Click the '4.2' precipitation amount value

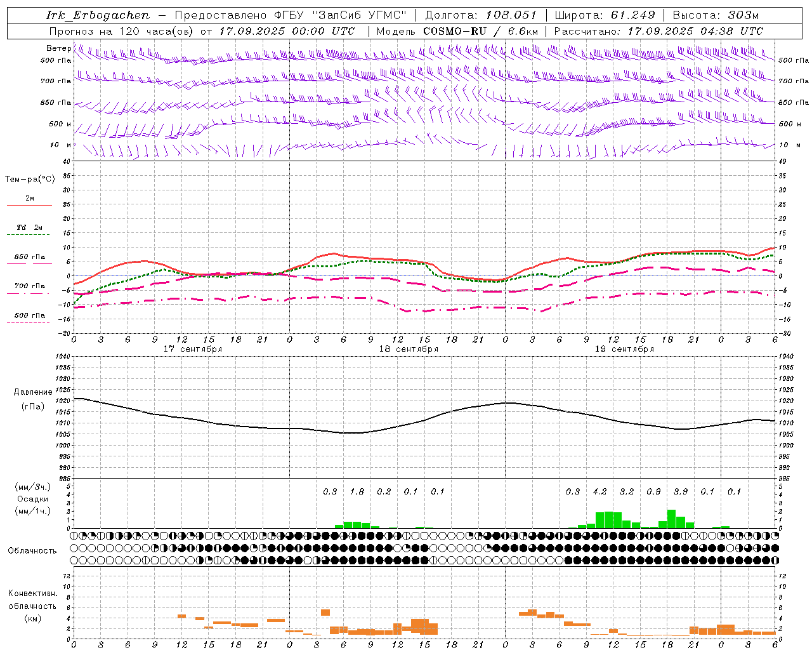click(x=599, y=492)
